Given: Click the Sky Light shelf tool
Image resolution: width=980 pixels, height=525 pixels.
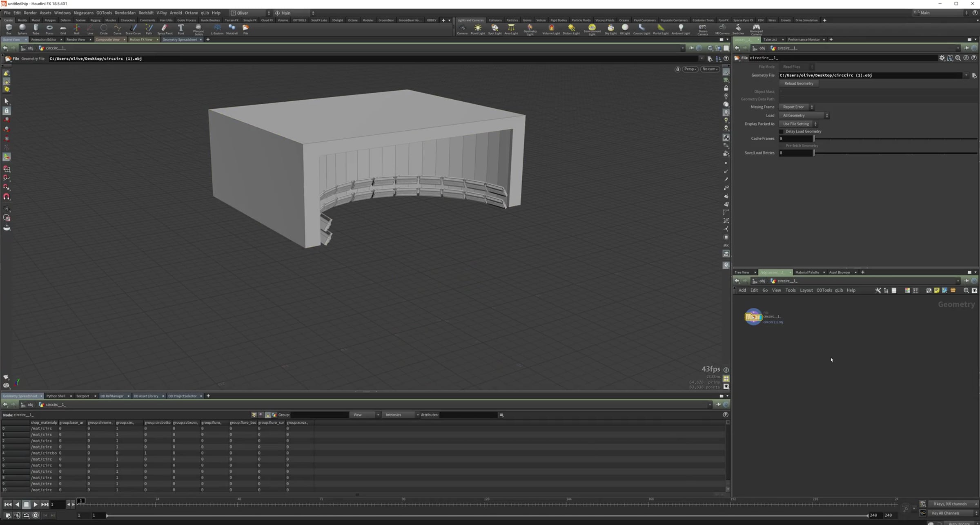Looking at the screenshot, I should [610, 29].
